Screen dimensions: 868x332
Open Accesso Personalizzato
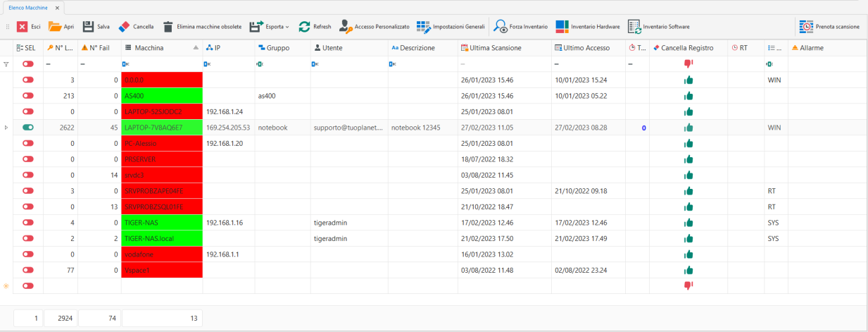pyautogui.click(x=374, y=26)
